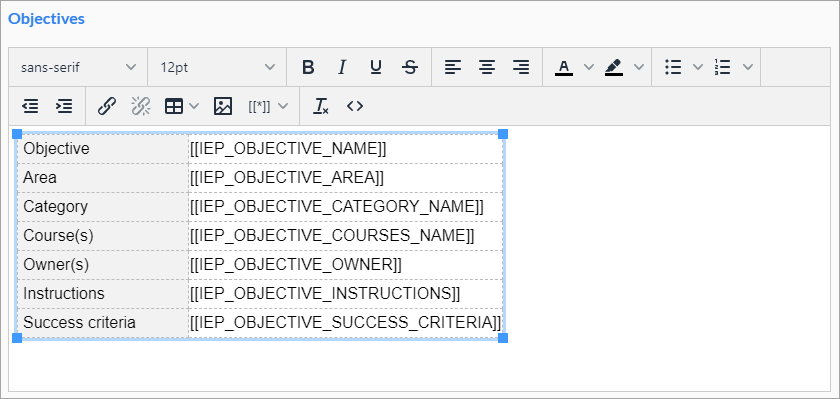
Task: Click the [[IEP_OBJECTIVE_INSTRUCTIONS]] placeholder cell
Action: [346, 293]
